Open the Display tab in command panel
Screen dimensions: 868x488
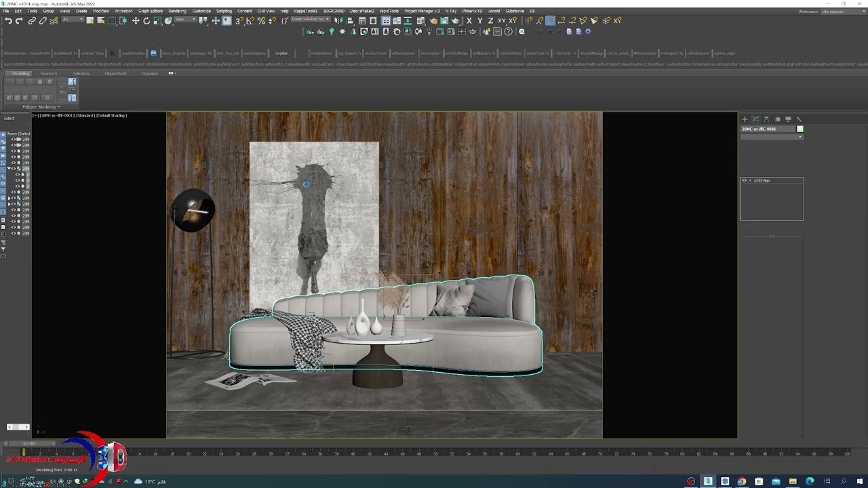tap(788, 119)
